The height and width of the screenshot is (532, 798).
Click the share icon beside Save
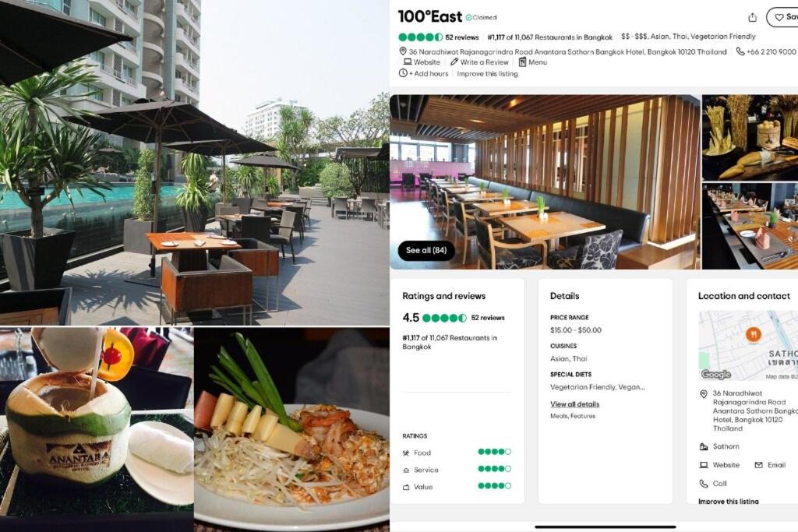[x=752, y=17]
